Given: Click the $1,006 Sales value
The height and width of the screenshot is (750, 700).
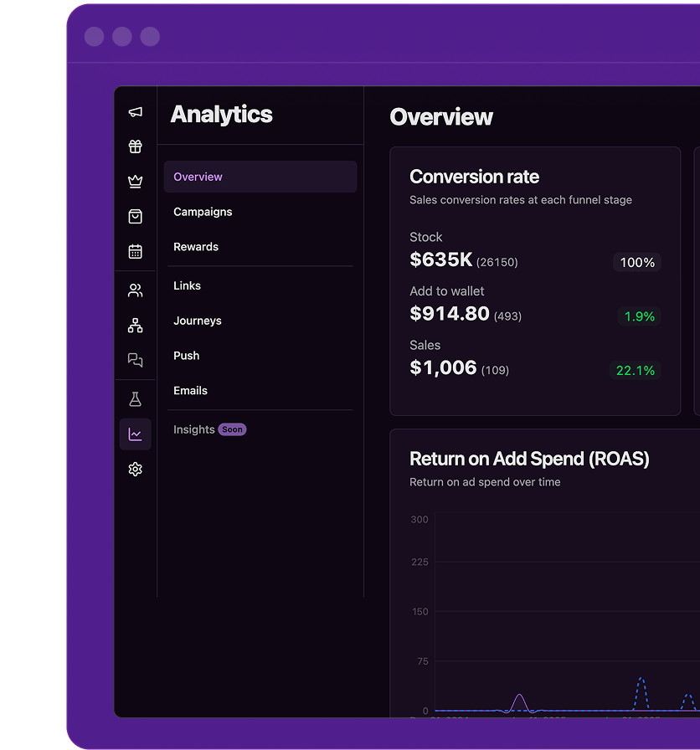Looking at the screenshot, I should click(x=443, y=367).
